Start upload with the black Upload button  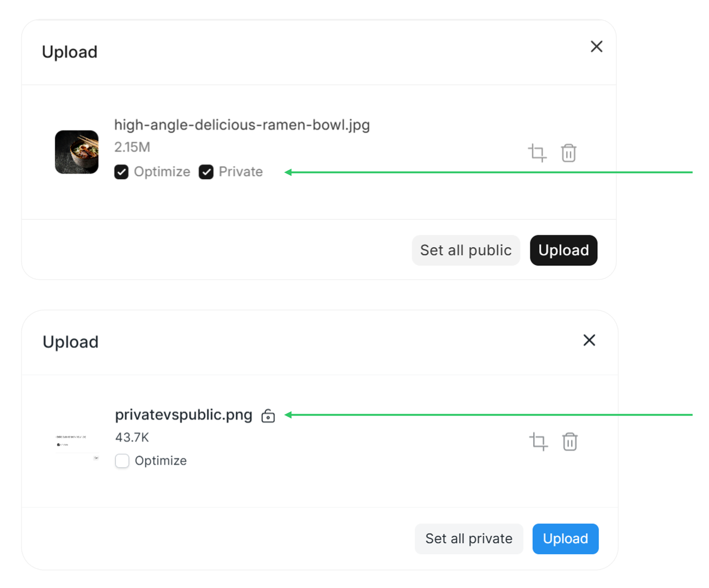[x=564, y=250]
